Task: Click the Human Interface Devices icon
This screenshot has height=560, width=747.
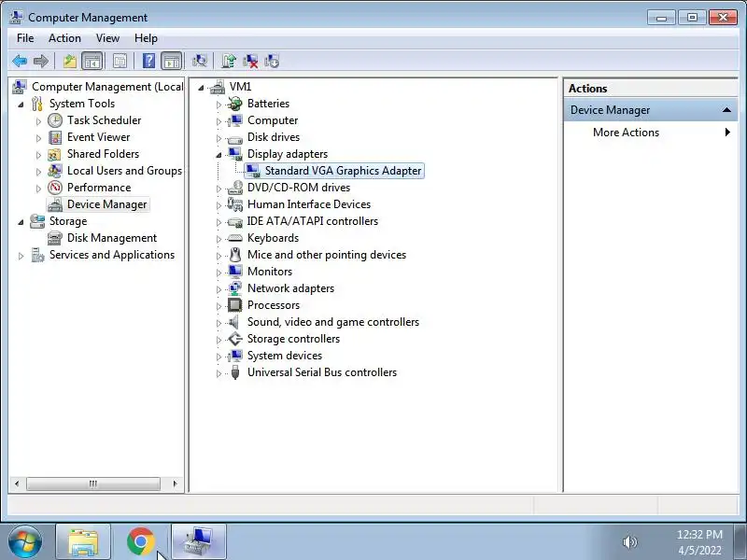Action: 234,204
